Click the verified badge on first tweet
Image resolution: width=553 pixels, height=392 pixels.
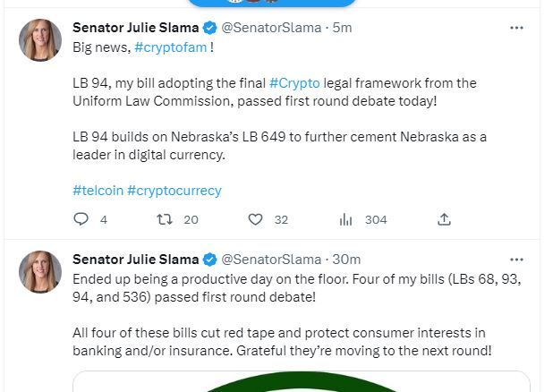pos(209,28)
